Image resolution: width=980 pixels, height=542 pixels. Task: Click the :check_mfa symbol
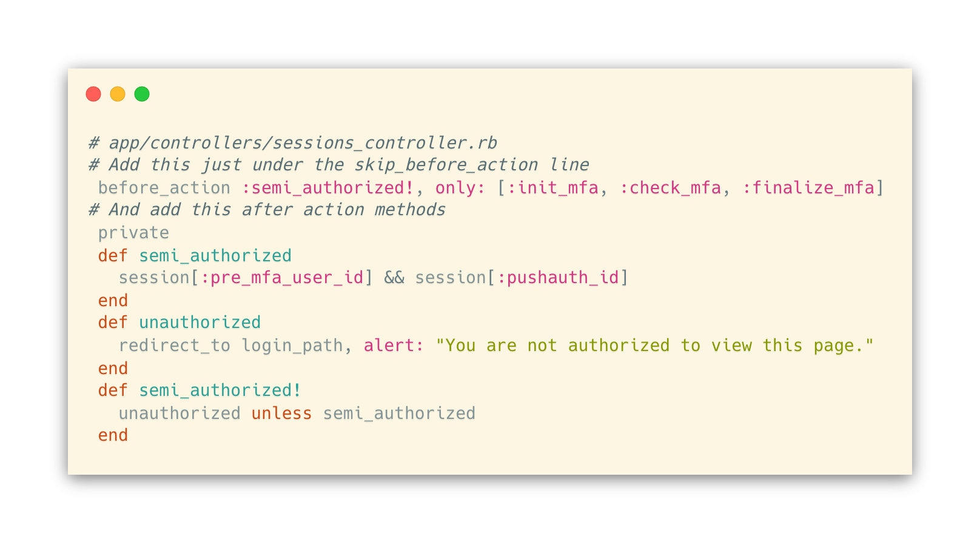point(670,188)
